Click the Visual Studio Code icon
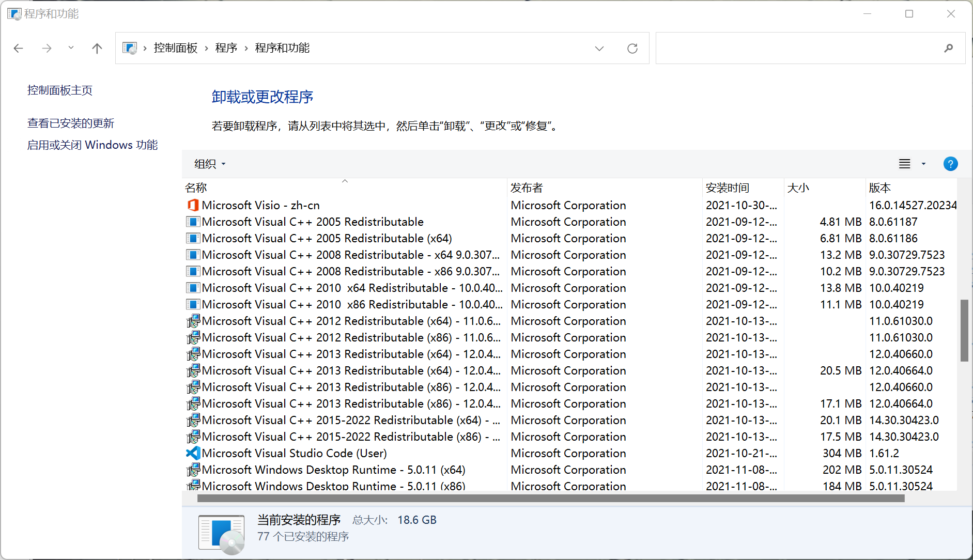Screen dimensions: 973x560 [193, 453]
